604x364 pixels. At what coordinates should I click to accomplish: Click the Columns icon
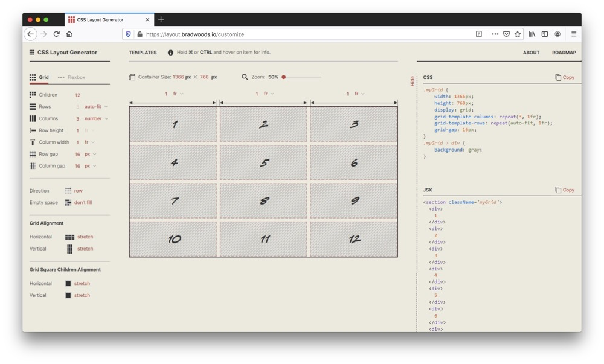pyautogui.click(x=33, y=118)
